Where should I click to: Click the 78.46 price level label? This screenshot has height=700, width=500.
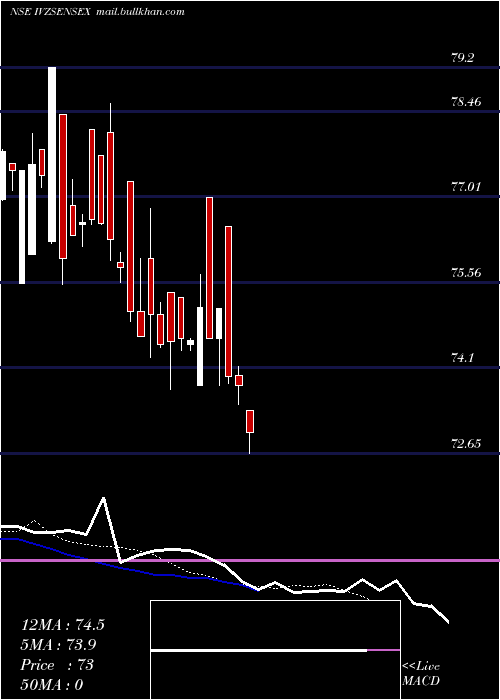pyautogui.click(x=467, y=101)
